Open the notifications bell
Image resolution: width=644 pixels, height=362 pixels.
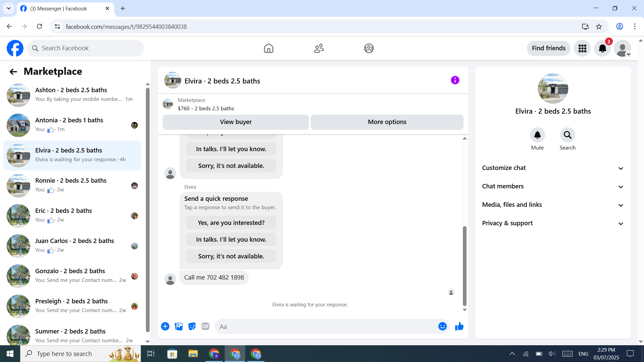pos(602,48)
